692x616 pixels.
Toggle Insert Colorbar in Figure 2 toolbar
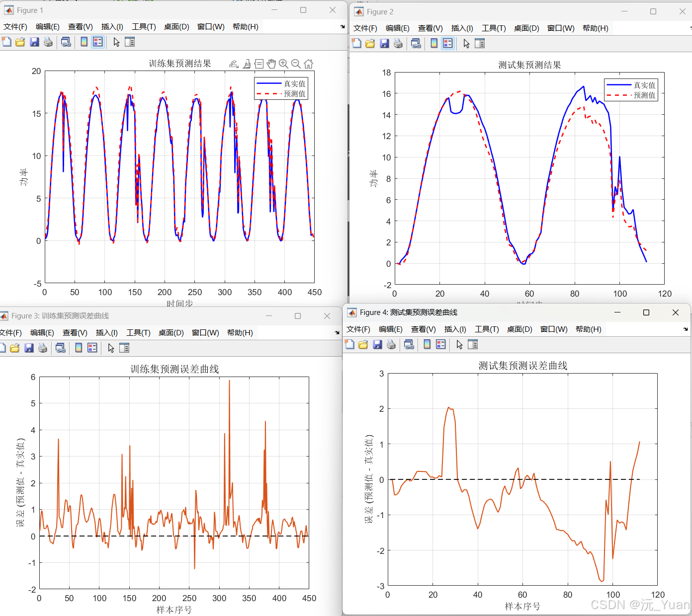[x=434, y=44]
